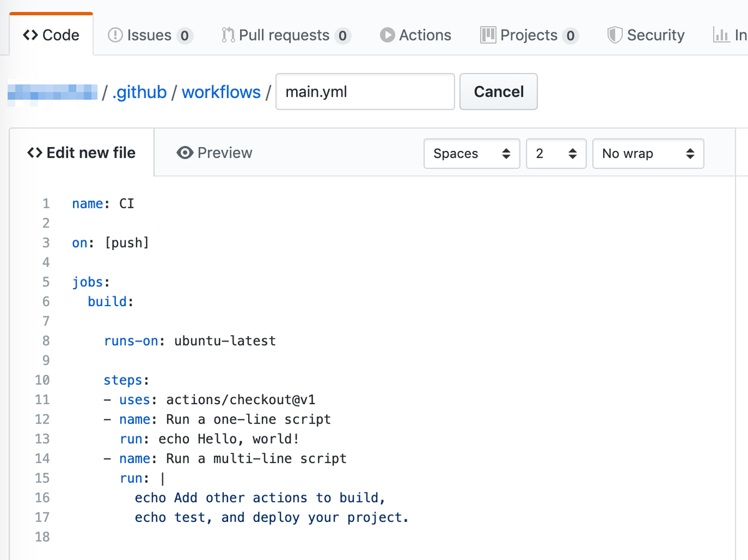Click the Issues exclamation circle icon
The height and width of the screenshot is (560, 748).
pos(115,35)
